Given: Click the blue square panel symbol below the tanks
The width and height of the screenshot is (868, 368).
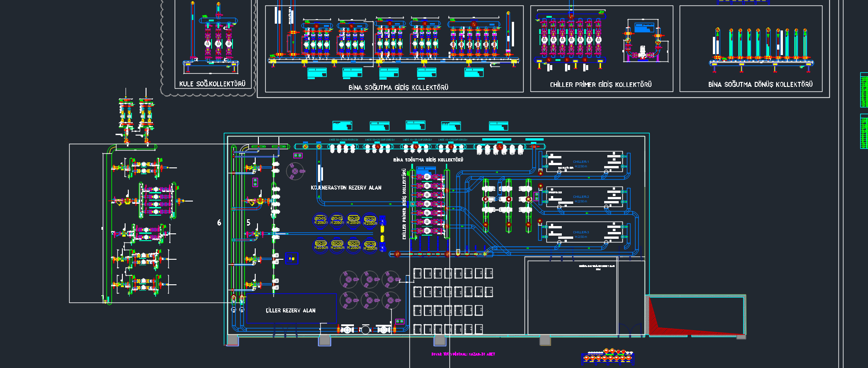Looking at the screenshot, I should pyautogui.click(x=292, y=258).
